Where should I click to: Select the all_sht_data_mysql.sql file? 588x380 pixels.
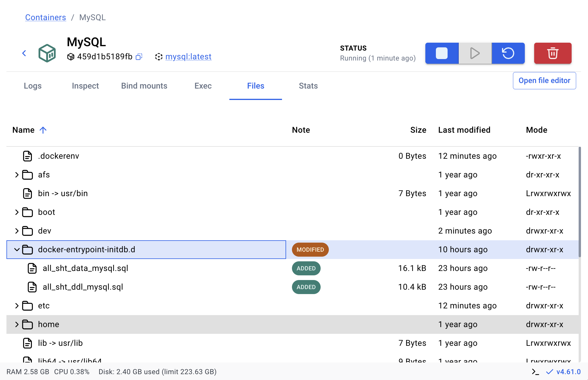pos(85,268)
